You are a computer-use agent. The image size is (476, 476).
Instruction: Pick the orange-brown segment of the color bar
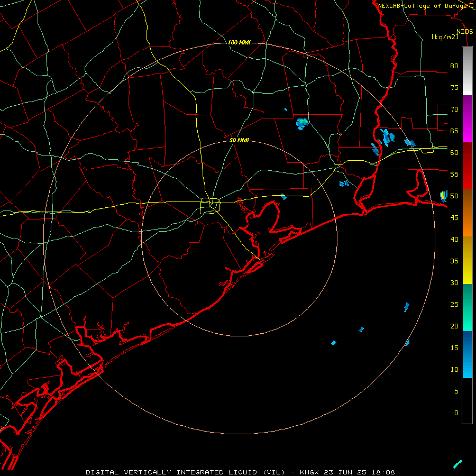(x=467, y=213)
